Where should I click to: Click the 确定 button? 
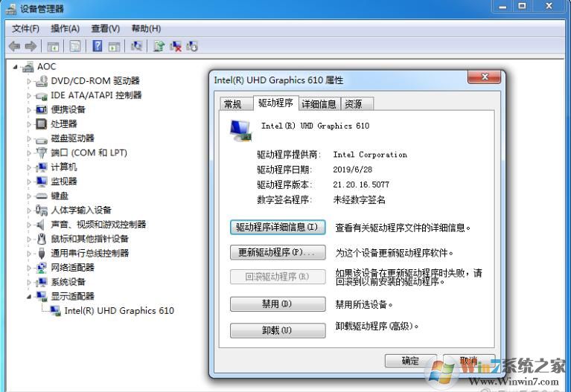point(410,361)
